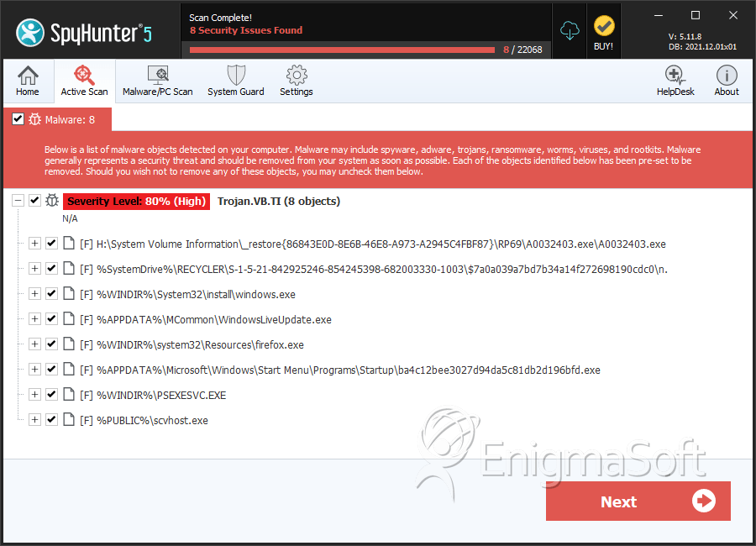The image size is (756, 546).
Task: Uncheck the scvhost.exe file checkbox
Action: click(51, 420)
